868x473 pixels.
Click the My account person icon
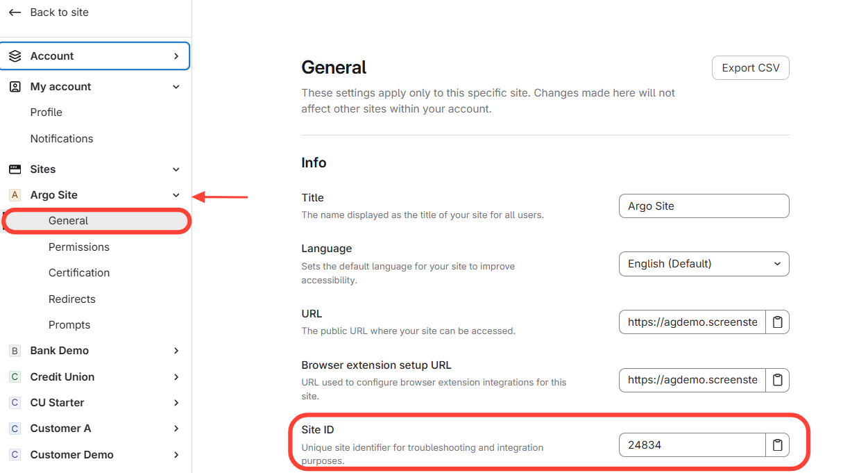point(15,87)
